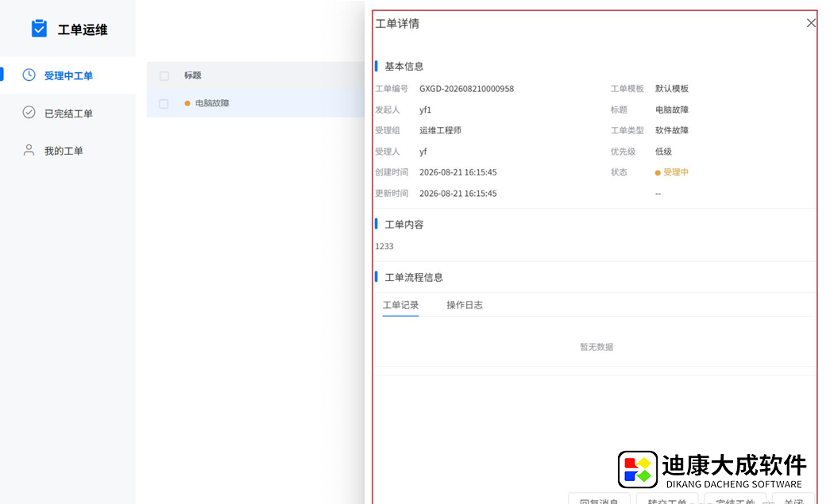Click the 创建时间 value 2026-08-21 16:15:45
The height and width of the screenshot is (504, 834).
click(x=458, y=172)
